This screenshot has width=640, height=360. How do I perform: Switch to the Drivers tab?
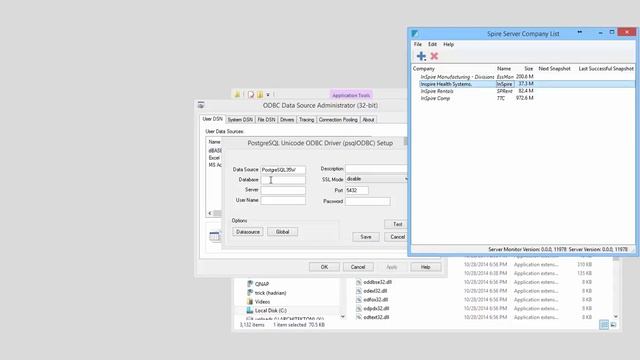[287, 120]
